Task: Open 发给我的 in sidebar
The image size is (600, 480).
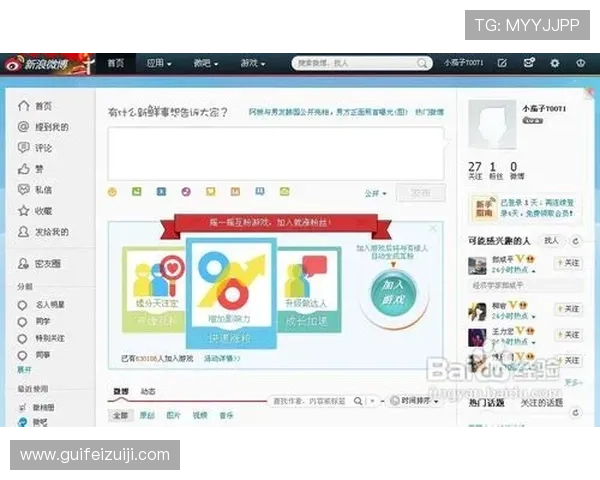Action: click(43, 232)
